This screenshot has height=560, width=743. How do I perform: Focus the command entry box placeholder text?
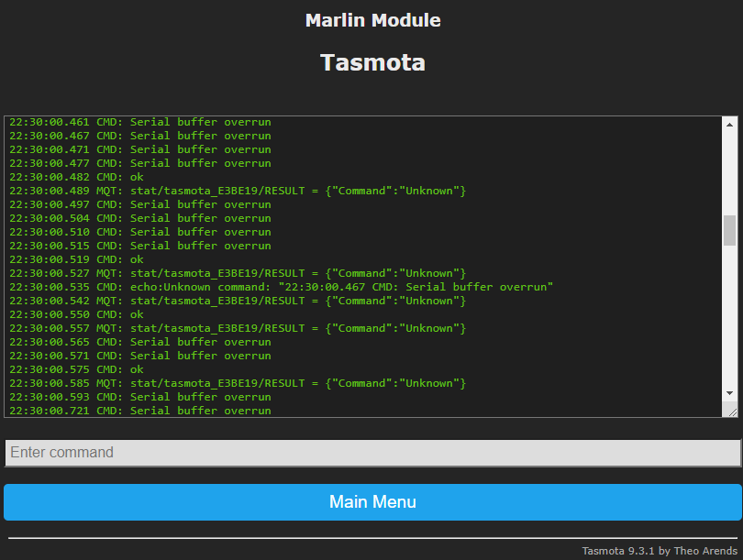coord(61,452)
